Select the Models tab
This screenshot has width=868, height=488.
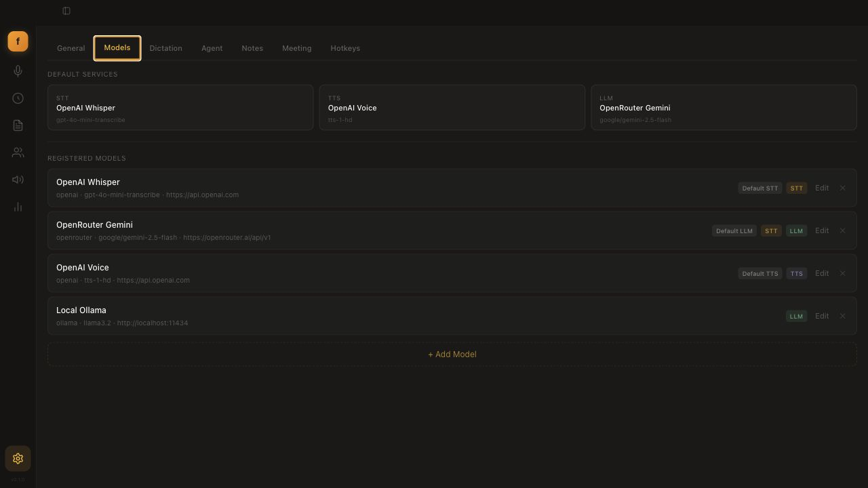tap(117, 48)
